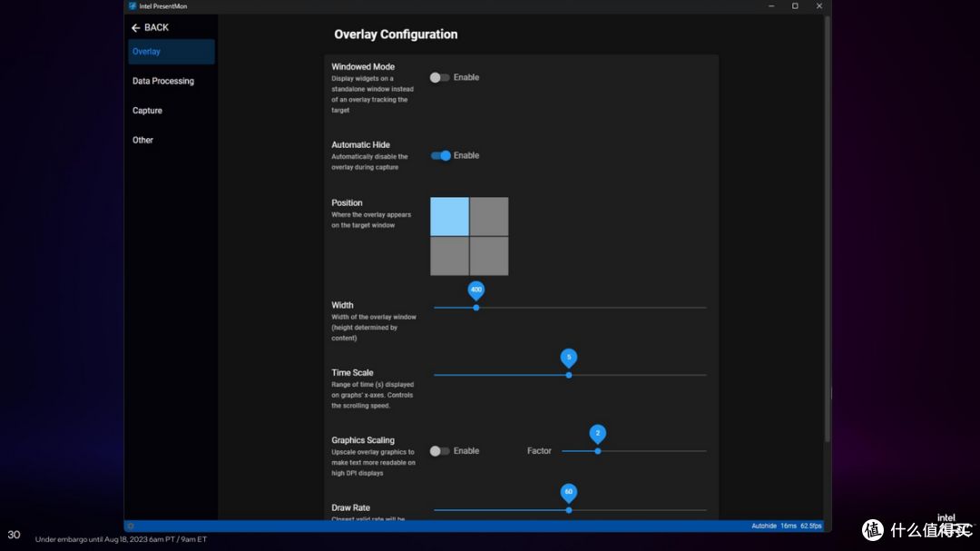
Task: Open the Data Processing section
Action: (x=163, y=81)
